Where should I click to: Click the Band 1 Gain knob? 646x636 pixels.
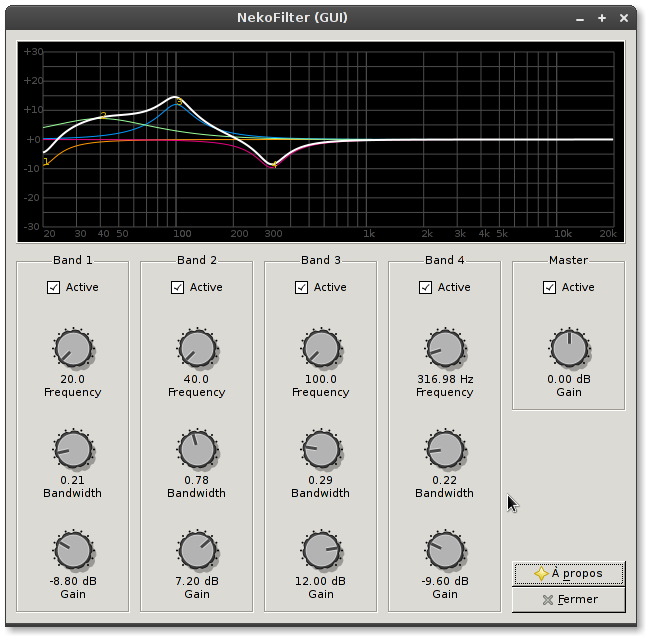[72, 551]
